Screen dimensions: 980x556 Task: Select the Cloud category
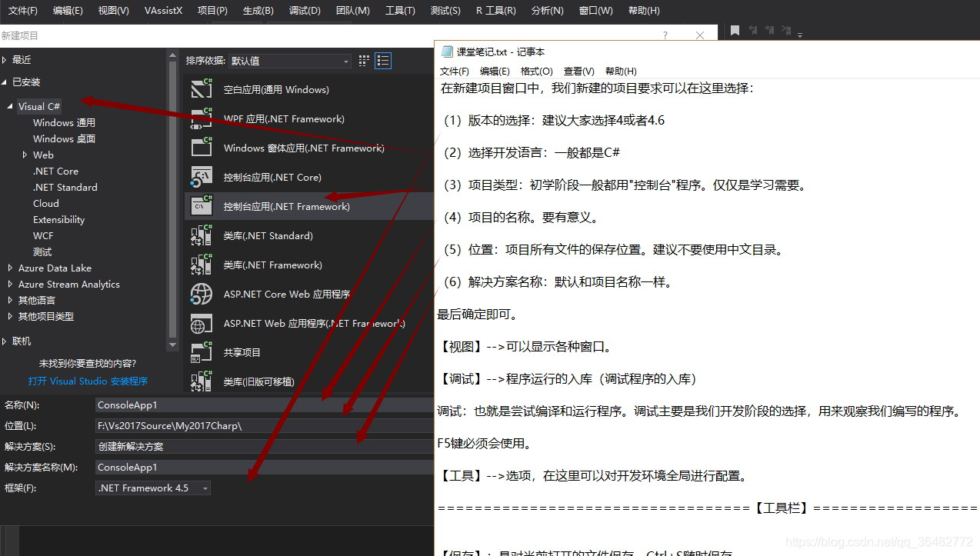[45, 203]
